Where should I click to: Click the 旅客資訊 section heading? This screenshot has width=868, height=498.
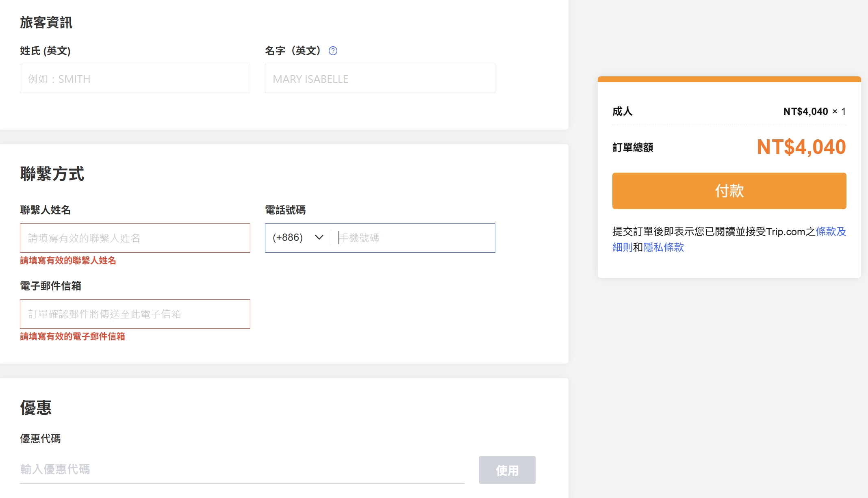(x=46, y=22)
